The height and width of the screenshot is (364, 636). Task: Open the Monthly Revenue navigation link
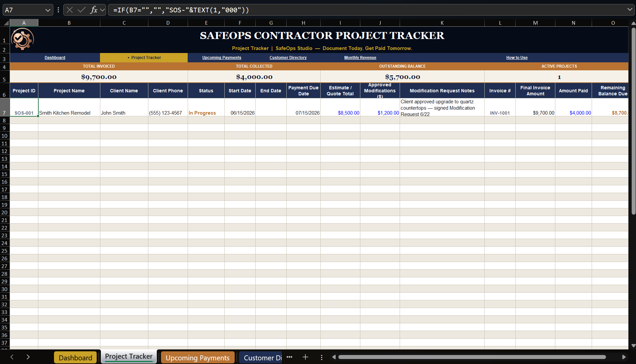(360, 58)
